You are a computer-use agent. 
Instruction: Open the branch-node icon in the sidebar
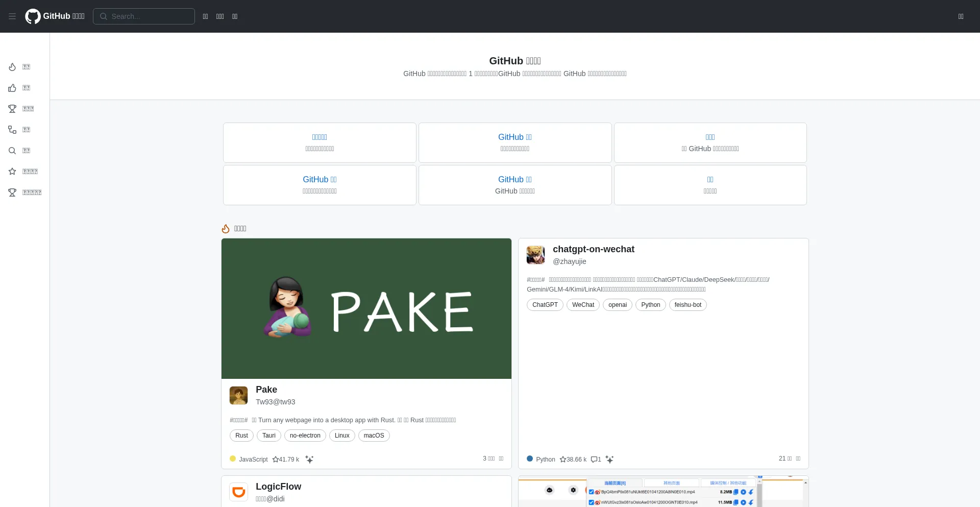tap(12, 130)
